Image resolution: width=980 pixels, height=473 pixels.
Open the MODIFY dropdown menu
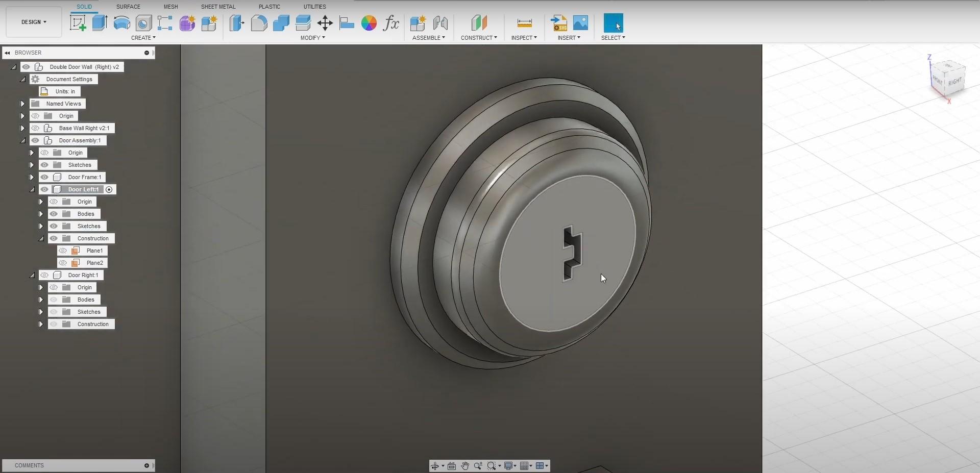coord(312,38)
